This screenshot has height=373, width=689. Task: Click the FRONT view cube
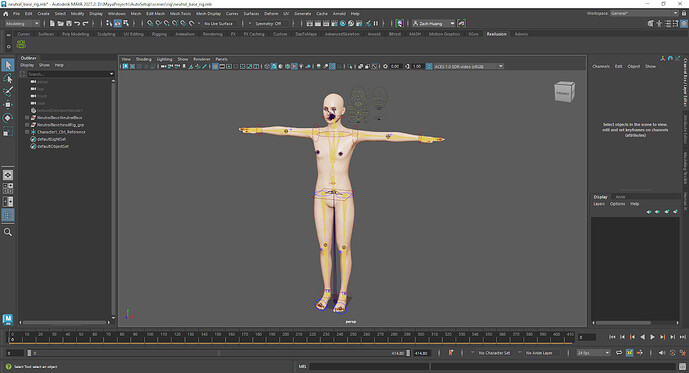pyautogui.click(x=564, y=92)
